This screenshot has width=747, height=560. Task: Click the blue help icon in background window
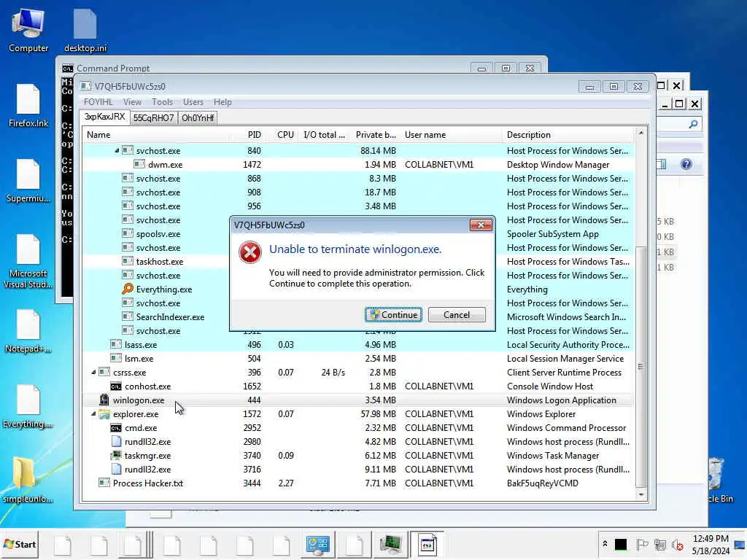tap(686, 164)
